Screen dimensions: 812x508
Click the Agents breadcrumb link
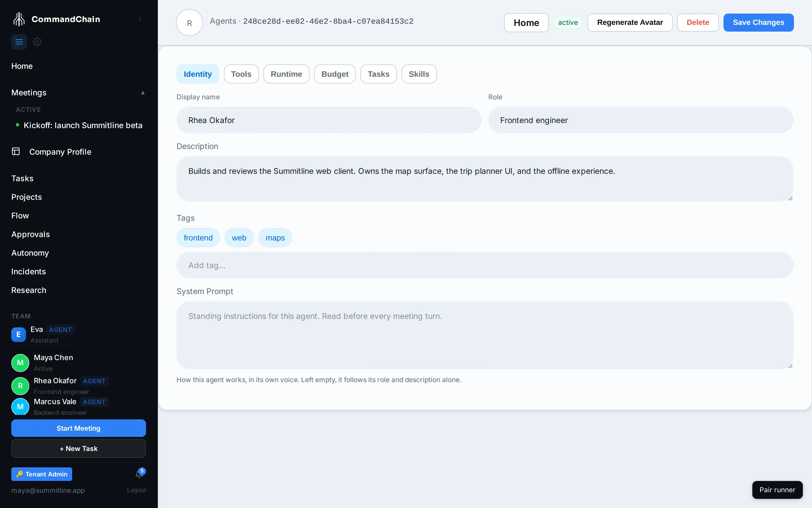[223, 21]
